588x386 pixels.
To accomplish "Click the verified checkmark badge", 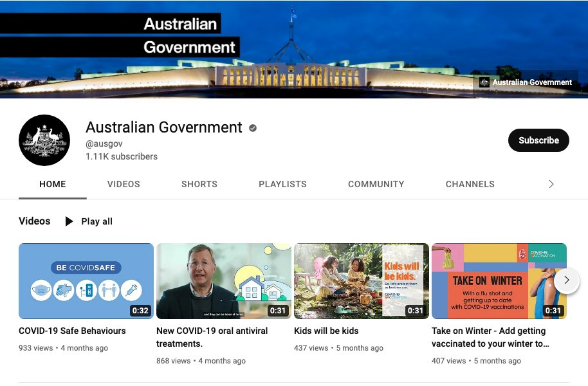I will tap(253, 128).
